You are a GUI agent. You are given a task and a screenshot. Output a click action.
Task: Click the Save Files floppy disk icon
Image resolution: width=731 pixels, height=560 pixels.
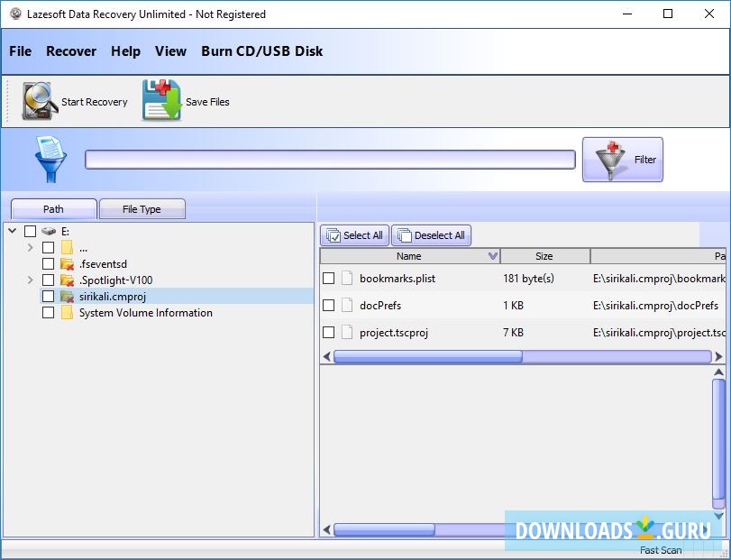tap(161, 100)
